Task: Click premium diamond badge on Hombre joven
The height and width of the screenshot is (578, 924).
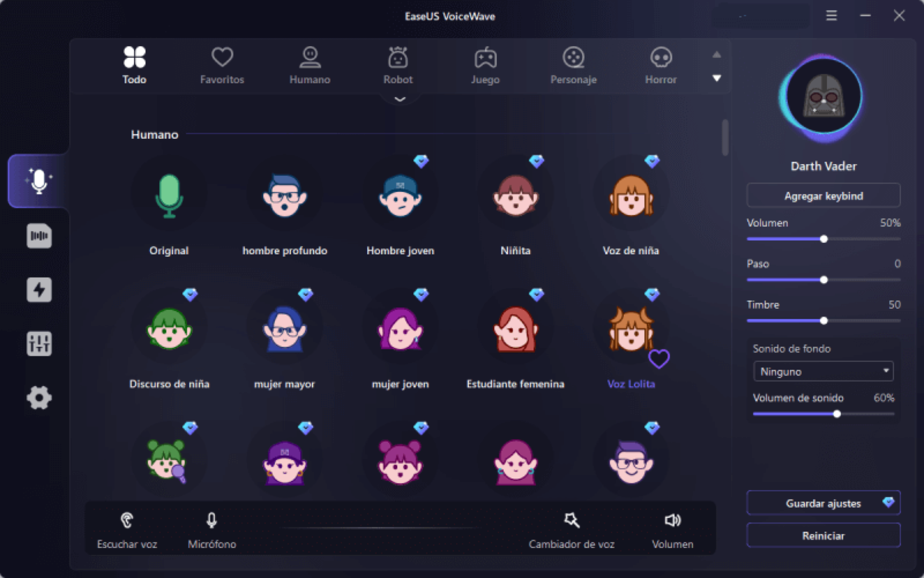Action: (x=421, y=161)
